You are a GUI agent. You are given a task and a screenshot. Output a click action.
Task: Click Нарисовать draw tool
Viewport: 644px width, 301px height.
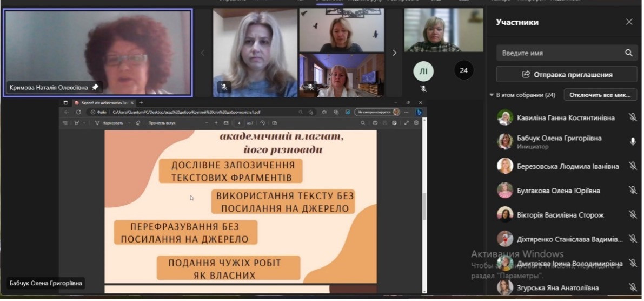click(109, 122)
